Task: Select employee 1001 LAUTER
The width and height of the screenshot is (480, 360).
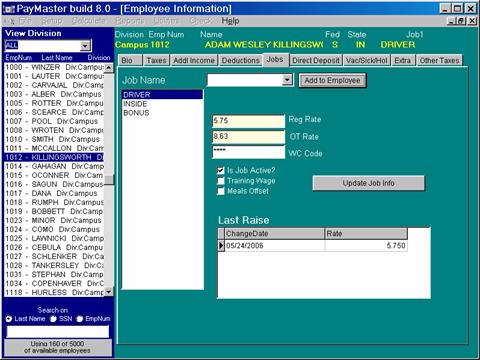Action: pyautogui.click(x=54, y=76)
